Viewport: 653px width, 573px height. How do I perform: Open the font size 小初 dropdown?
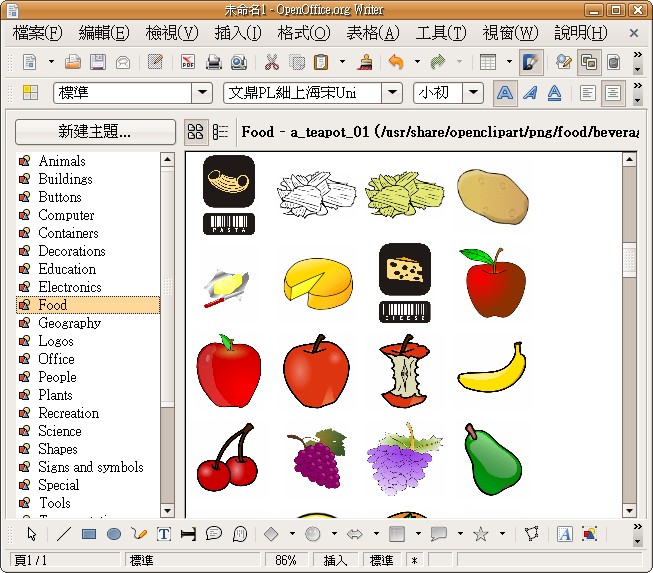tap(473, 92)
